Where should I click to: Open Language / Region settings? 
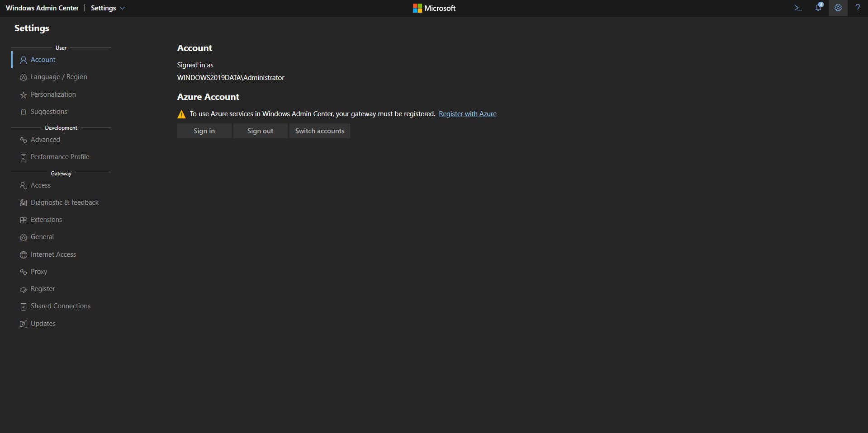click(x=59, y=77)
